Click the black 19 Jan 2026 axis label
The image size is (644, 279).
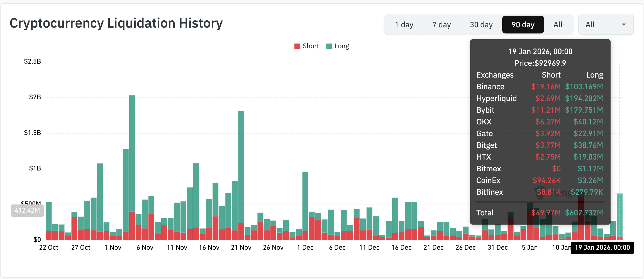[x=602, y=248]
